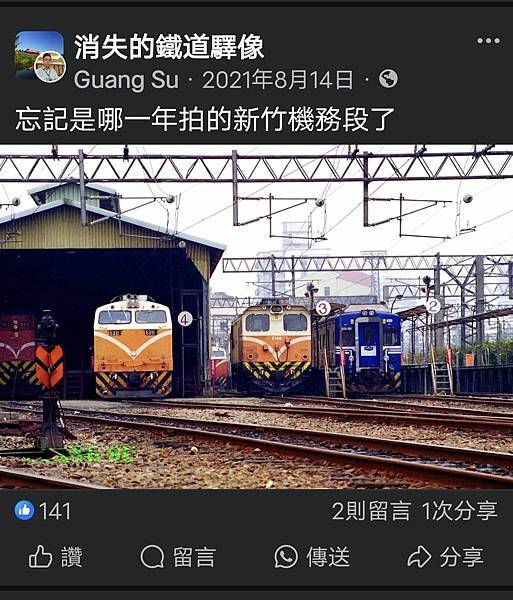The height and width of the screenshot is (600, 513).
Task: Open the post date 2021年8月14日
Action: click(278, 80)
